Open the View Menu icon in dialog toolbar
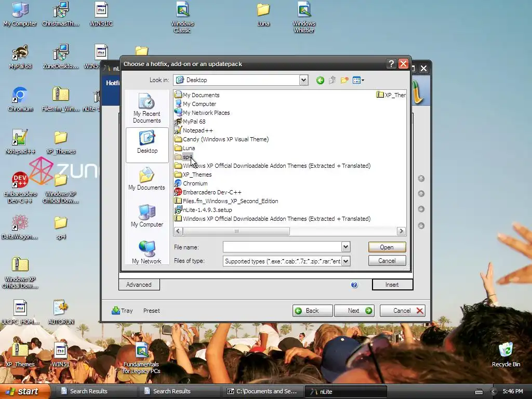Image resolution: width=532 pixels, height=399 pixels. pyautogui.click(x=358, y=81)
